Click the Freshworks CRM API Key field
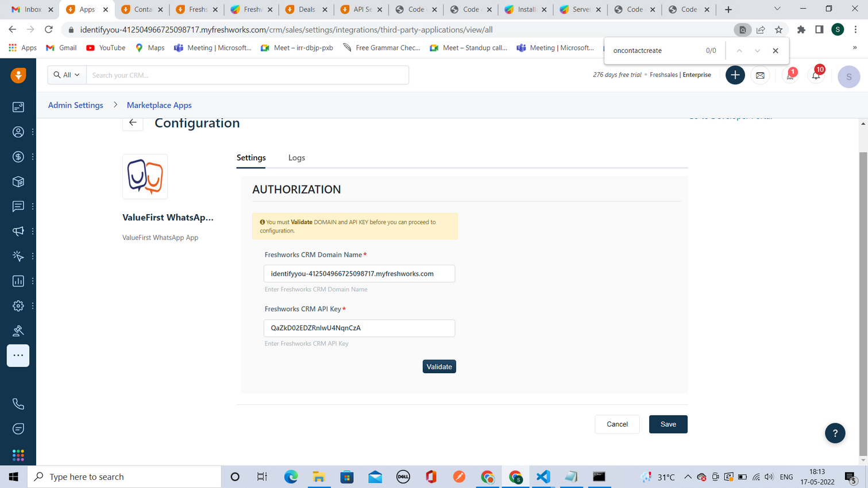 [x=359, y=328]
